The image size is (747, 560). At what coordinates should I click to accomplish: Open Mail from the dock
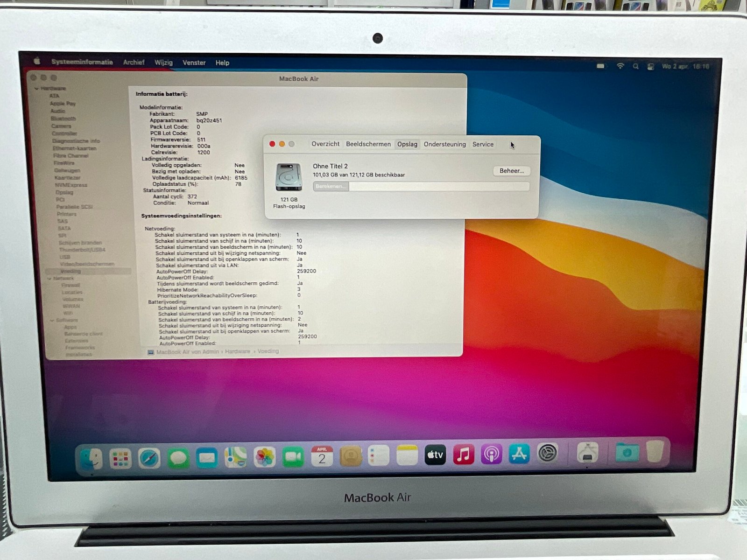207,458
